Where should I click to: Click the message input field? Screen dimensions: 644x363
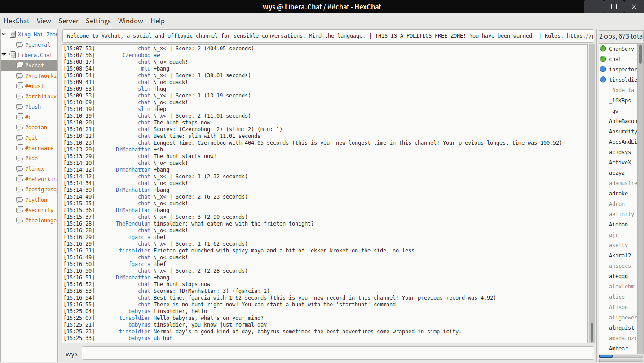click(x=337, y=353)
